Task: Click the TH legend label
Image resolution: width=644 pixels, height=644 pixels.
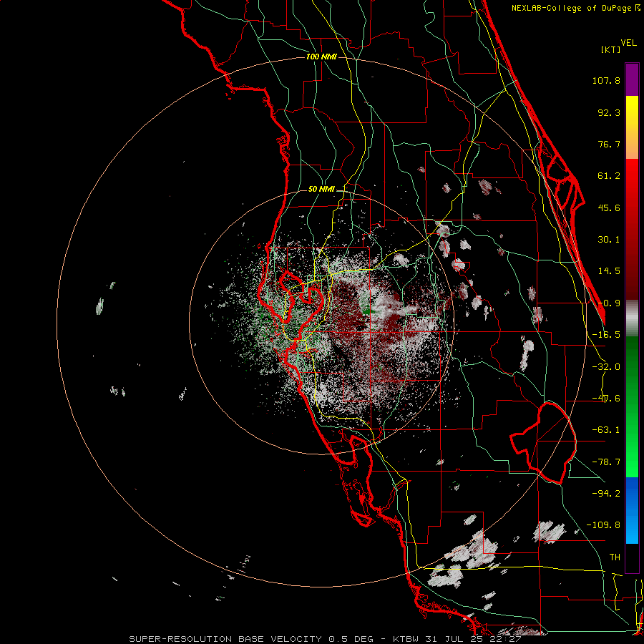Action: coord(615,557)
